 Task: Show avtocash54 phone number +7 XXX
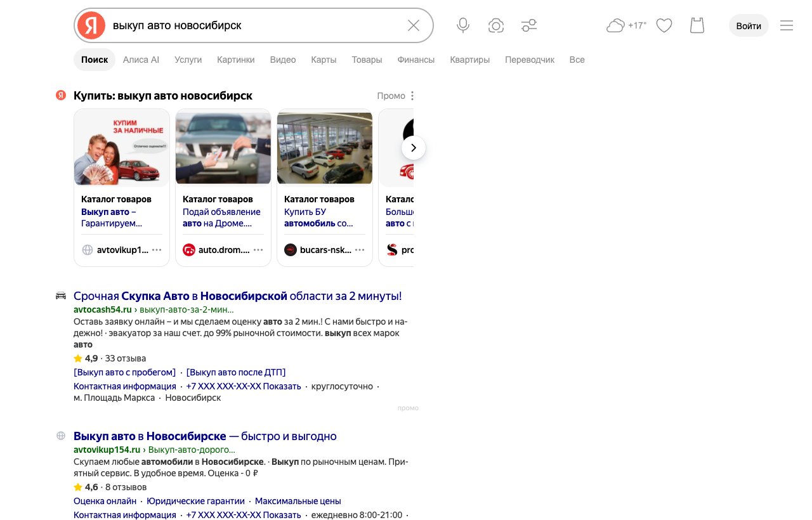[244, 386]
